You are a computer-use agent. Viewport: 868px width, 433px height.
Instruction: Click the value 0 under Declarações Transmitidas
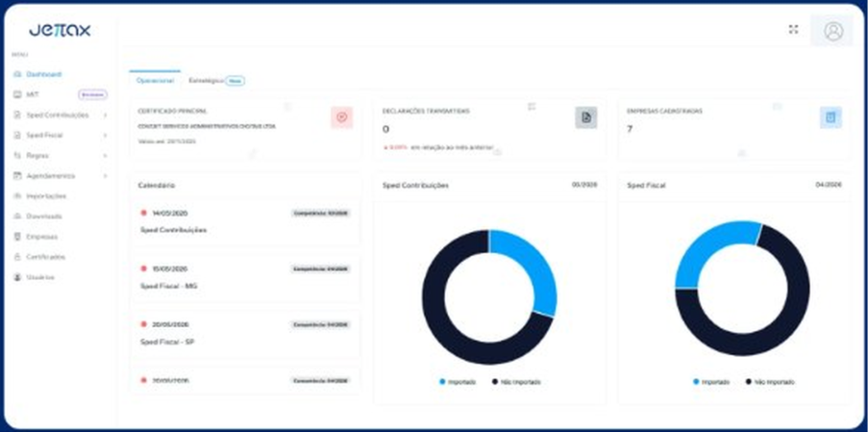pyautogui.click(x=385, y=129)
